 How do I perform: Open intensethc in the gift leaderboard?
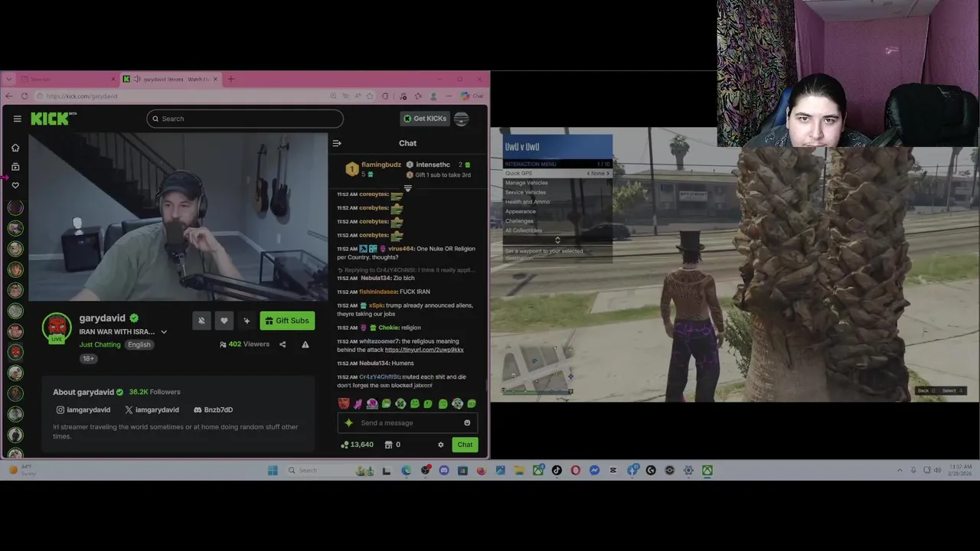[433, 165]
